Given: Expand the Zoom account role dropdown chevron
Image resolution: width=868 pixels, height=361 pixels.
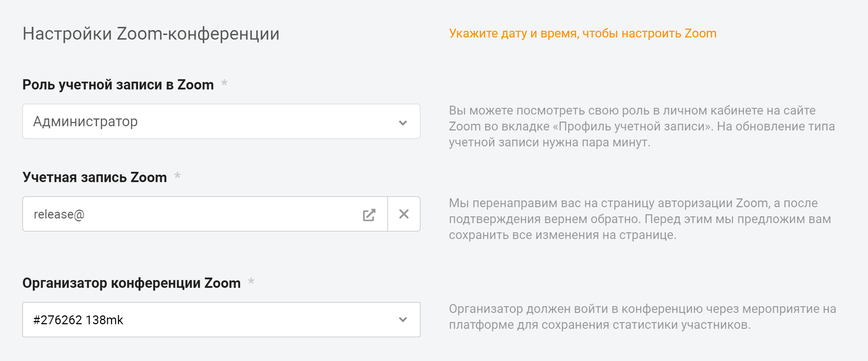Looking at the screenshot, I should (403, 123).
